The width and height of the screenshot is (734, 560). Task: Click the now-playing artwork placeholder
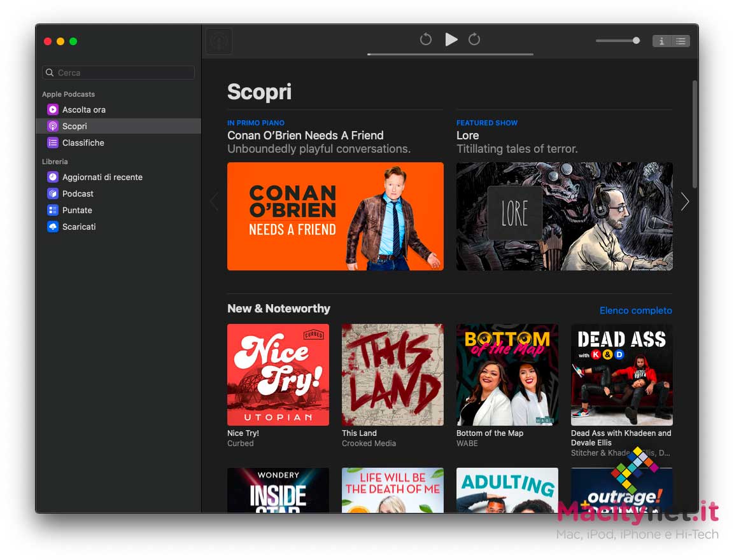coord(219,41)
